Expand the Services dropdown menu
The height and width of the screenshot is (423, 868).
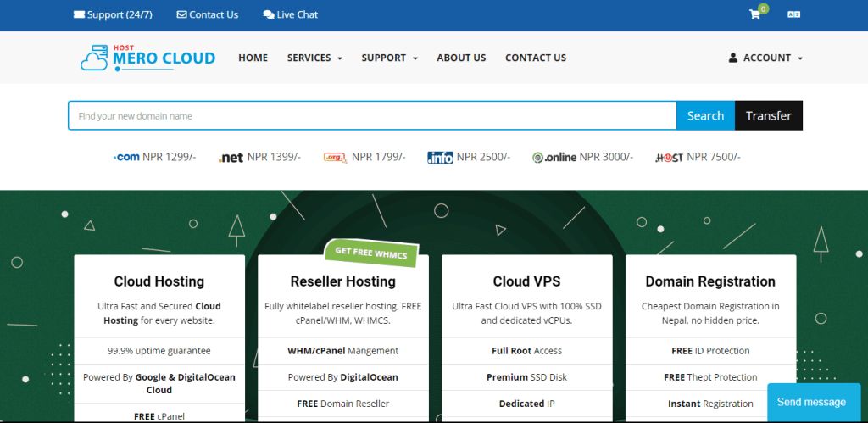tap(314, 58)
